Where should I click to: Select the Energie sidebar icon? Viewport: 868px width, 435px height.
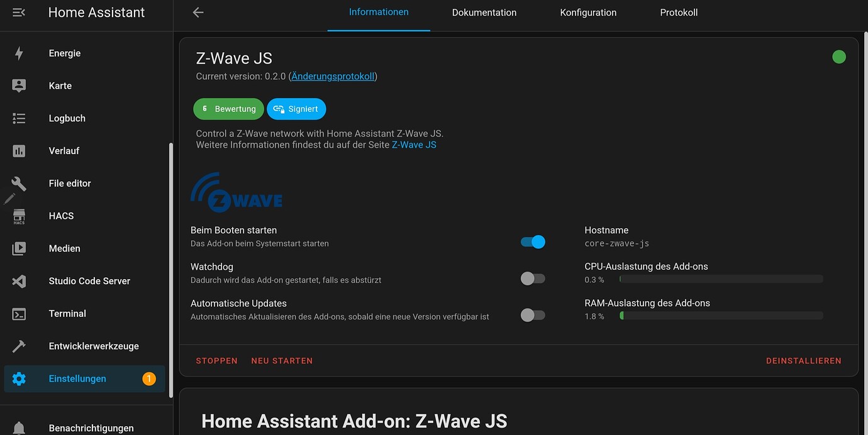click(18, 53)
